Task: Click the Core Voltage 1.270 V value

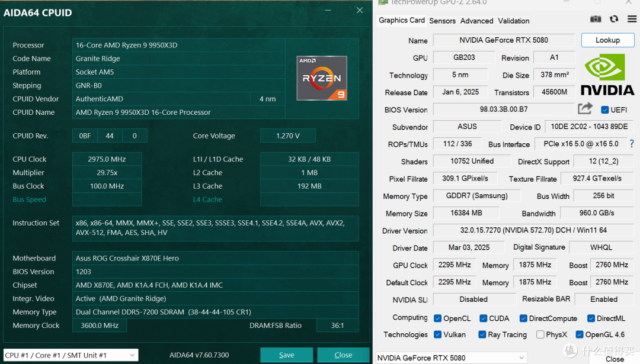Action: point(288,136)
